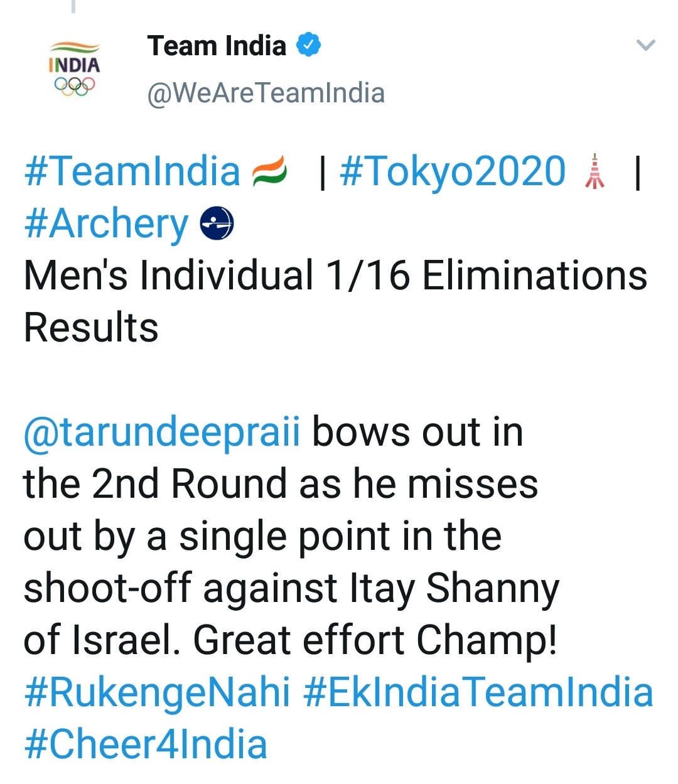Open the #TeamIndia hashtag
The width and height of the screenshot is (678, 784).
132,171
